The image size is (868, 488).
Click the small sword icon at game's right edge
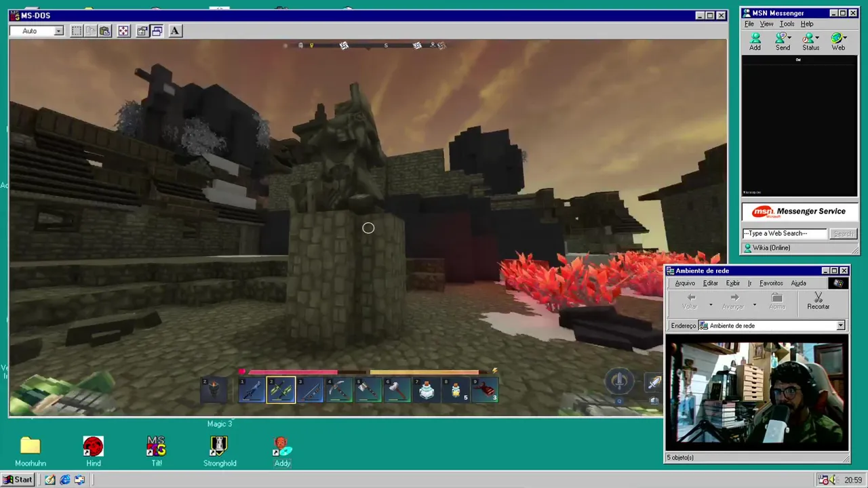pos(654,384)
